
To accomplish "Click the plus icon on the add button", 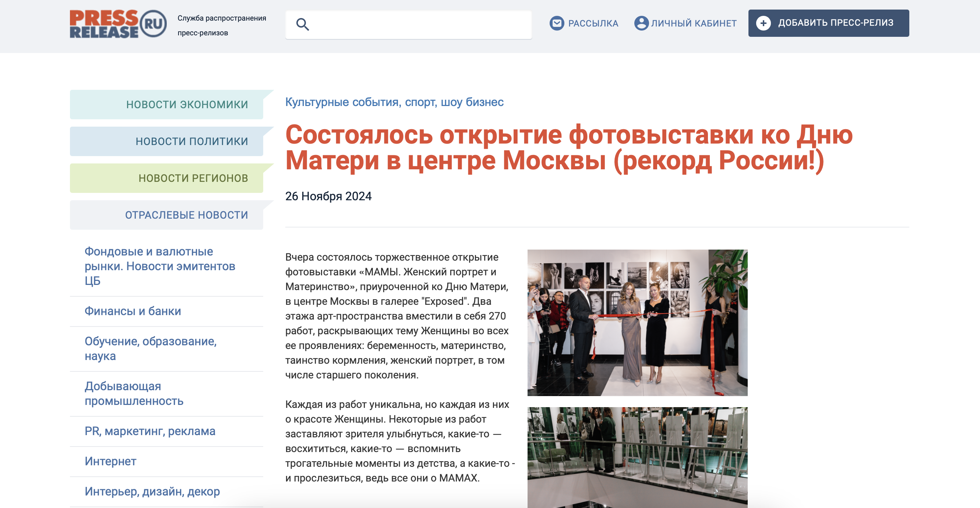I will click(x=763, y=23).
